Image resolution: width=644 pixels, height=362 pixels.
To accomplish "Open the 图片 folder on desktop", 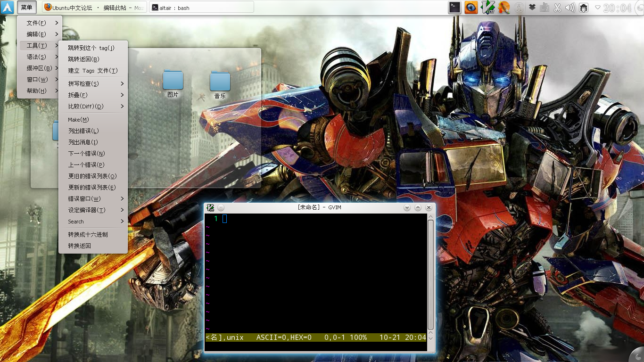I will [173, 84].
